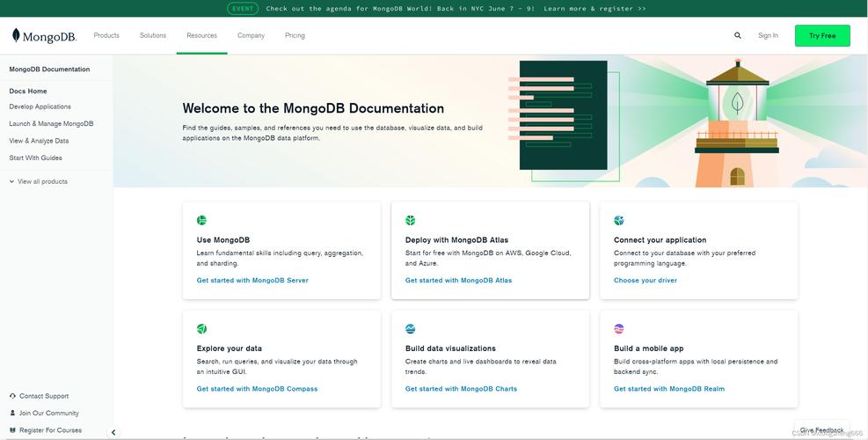This screenshot has height=440, width=868.
Task: Click the Connect your application globe icon
Action: [619, 220]
